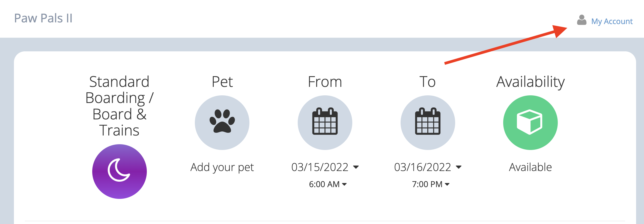The height and width of the screenshot is (224, 644).
Task: Click the From column heading
Action: [x=325, y=82]
